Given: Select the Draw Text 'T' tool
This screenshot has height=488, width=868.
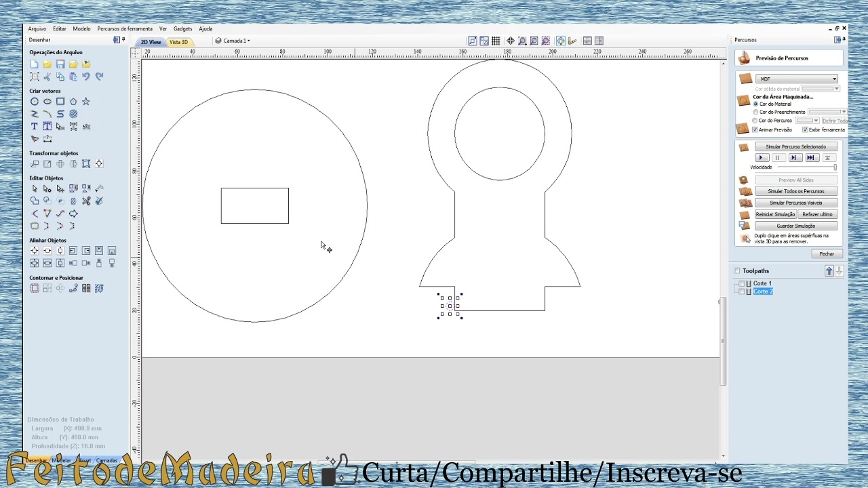Looking at the screenshot, I should [x=35, y=127].
